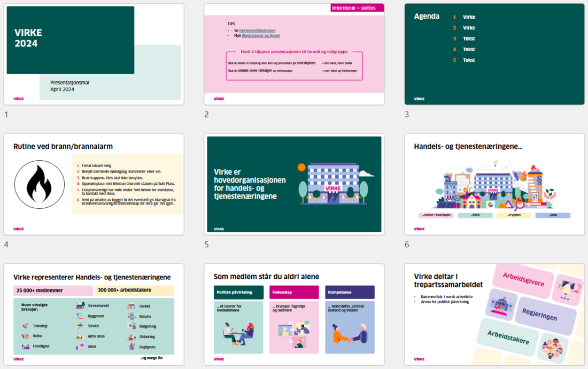Click the Frivillighet icon on slide 7
The image size is (588, 369).
pyautogui.click(x=26, y=347)
